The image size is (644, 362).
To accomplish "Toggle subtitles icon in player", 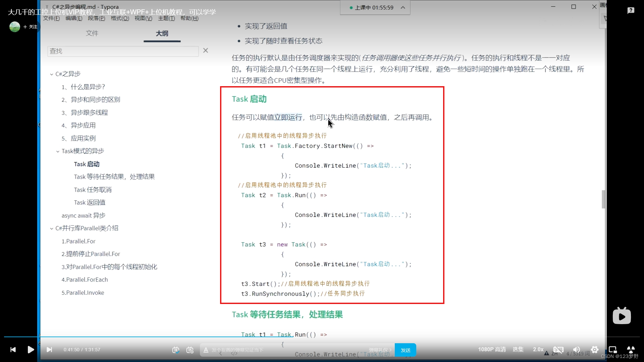I will click(x=558, y=350).
